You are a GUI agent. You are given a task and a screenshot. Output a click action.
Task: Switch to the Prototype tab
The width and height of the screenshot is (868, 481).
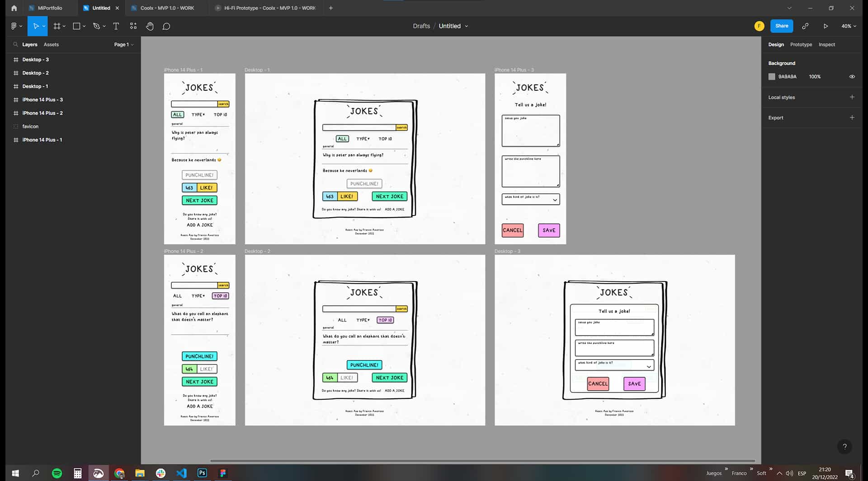click(x=801, y=45)
